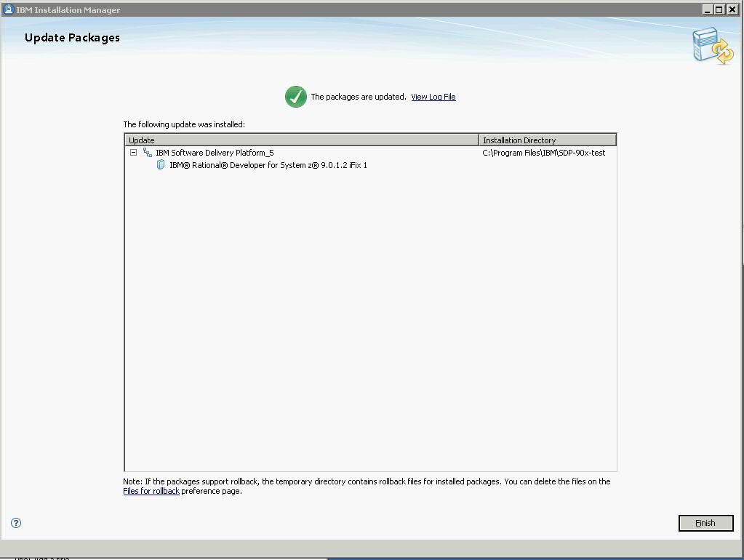Click the C:\Program Files\IBM\SDP-90x-test directory cell
The height and width of the screenshot is (560, 744).
click(544, 153)
